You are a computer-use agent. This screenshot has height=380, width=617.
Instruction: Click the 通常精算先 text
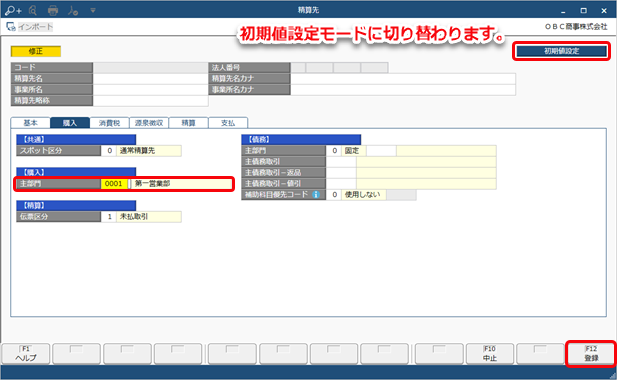137,151
